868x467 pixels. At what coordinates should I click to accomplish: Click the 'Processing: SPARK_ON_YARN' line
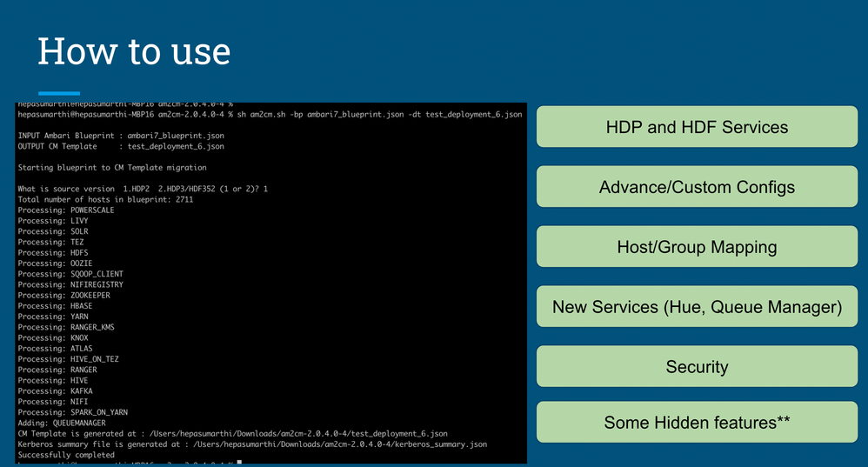tap(72, 412)
